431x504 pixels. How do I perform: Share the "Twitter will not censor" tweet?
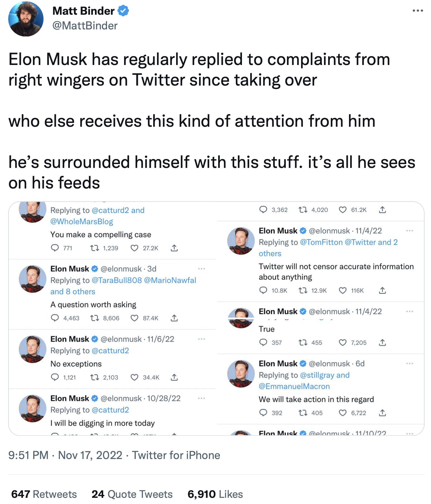pyautogui.click(x=382, y=291)
